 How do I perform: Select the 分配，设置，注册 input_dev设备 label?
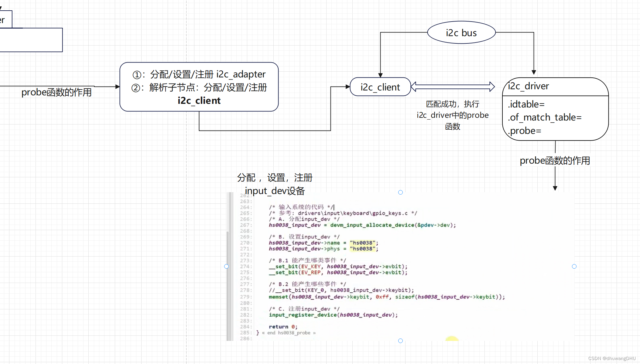(x=275, y=184)
